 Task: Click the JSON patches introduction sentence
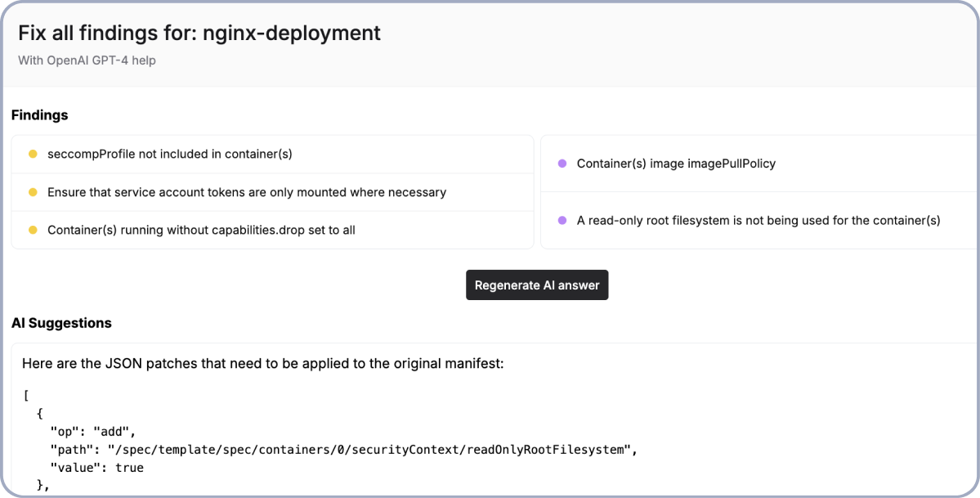(262, 363)
